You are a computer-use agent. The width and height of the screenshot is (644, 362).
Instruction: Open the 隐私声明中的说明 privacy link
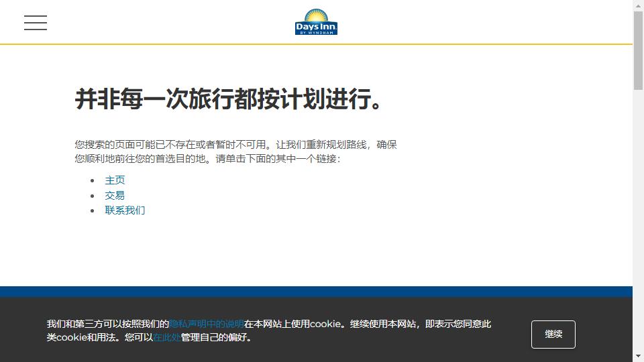click(x=206, y=324)
